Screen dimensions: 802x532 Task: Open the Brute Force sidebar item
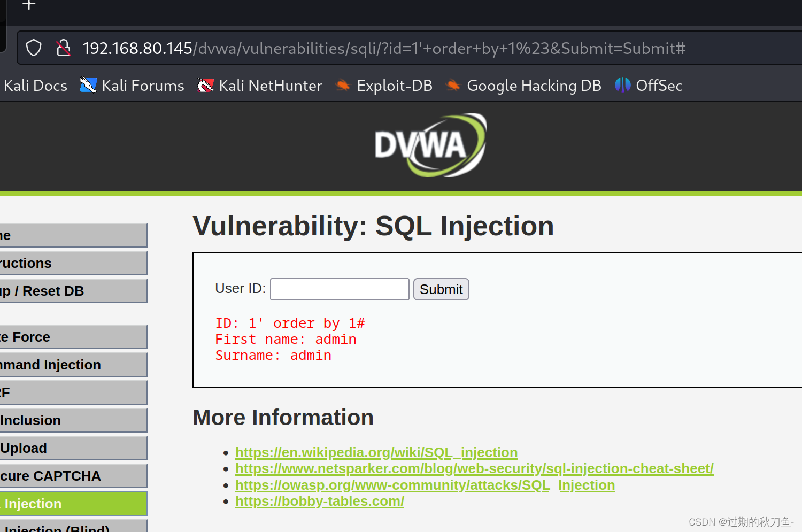(73, 337)
